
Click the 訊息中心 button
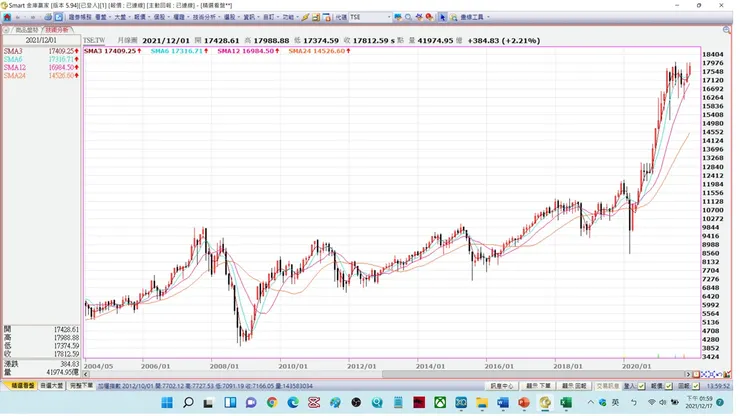coord(501,386)
